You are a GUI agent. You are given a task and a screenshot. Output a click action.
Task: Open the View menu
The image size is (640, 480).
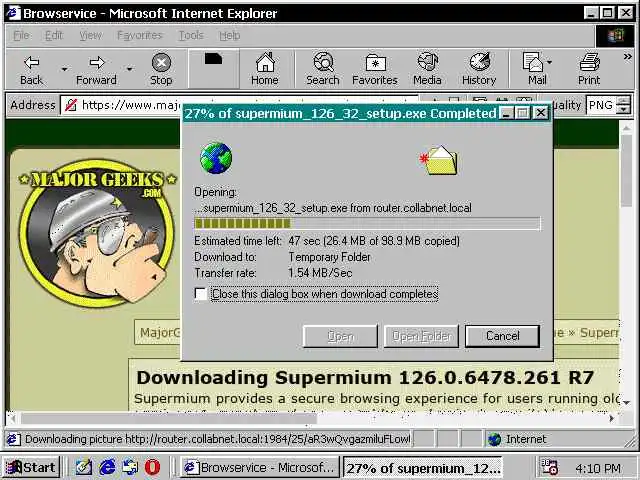click(91, 36)
